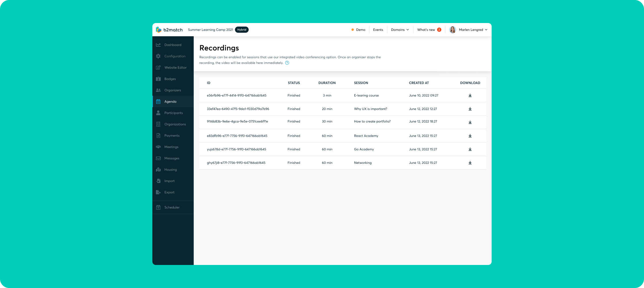Click the What's new link

(426, 30)
